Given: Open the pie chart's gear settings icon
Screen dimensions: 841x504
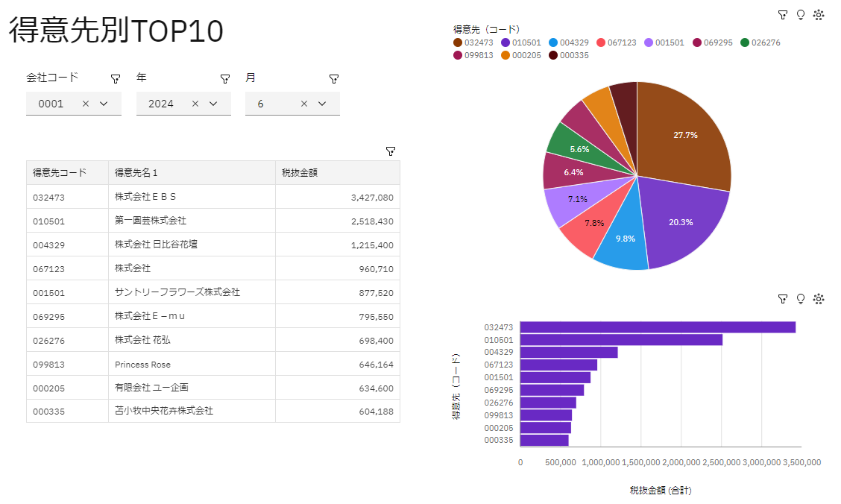Looking at the screenshot, I should pyautogui.click(x=819, y=14).
